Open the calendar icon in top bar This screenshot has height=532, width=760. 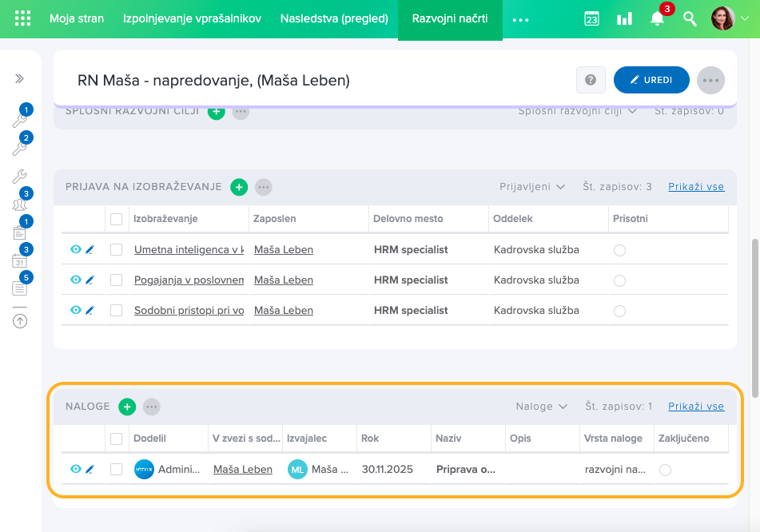click(x=591, y=18)
